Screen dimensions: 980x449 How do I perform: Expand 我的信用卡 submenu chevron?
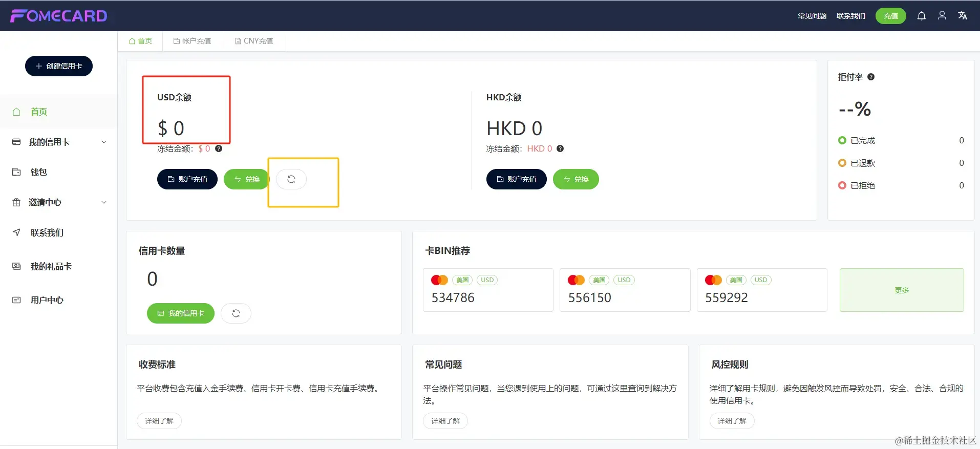[104, 142]
